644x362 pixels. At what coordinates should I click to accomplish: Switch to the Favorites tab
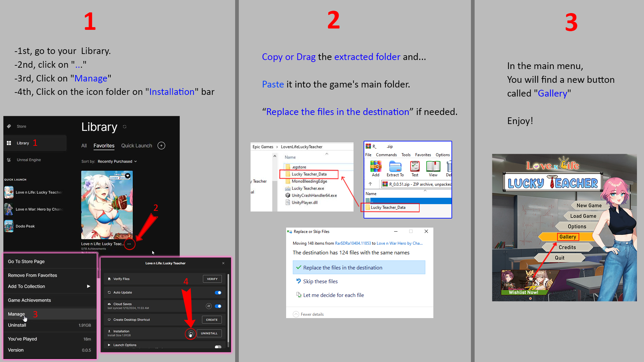(104, 145)
